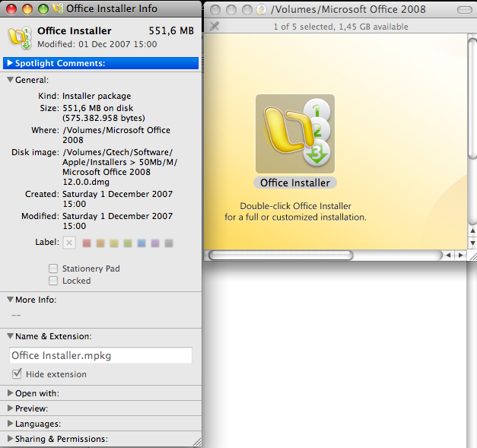Collapse the General section

(10, 80)
